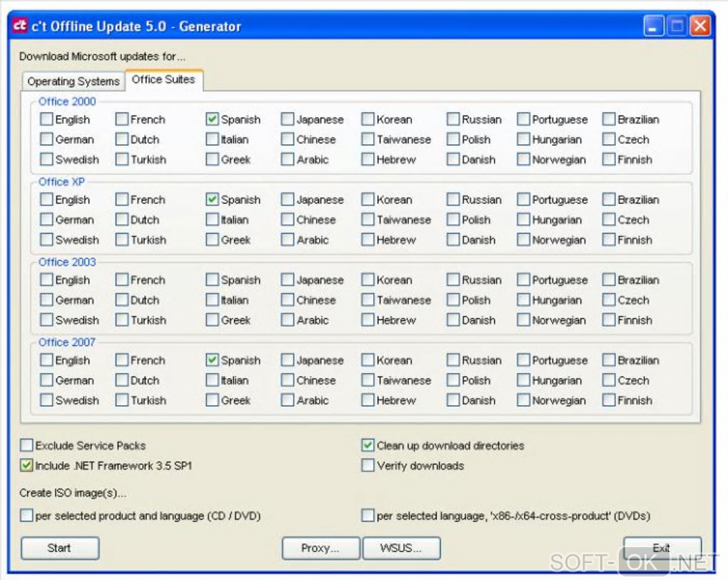Click the 'Office 2007' group heading
Image resolution: width=728 pixels, height=580 pixels.
coord(67,342)
